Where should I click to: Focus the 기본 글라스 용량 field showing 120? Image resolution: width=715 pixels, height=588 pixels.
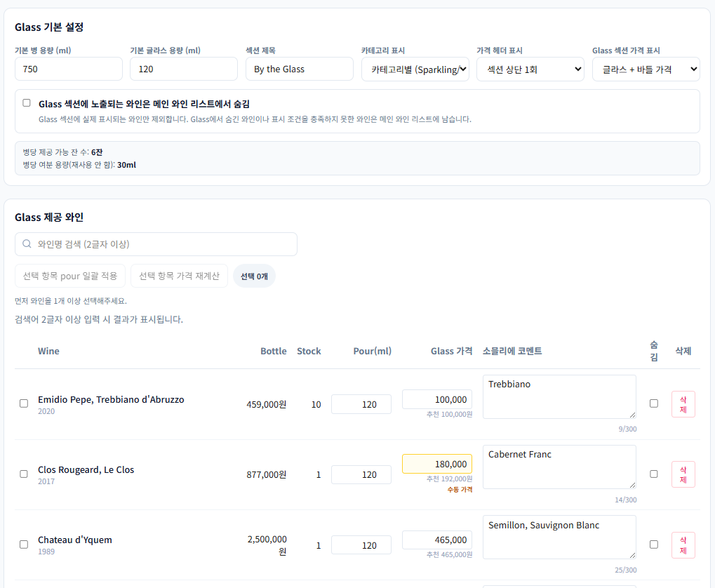(x=184, y=69)
